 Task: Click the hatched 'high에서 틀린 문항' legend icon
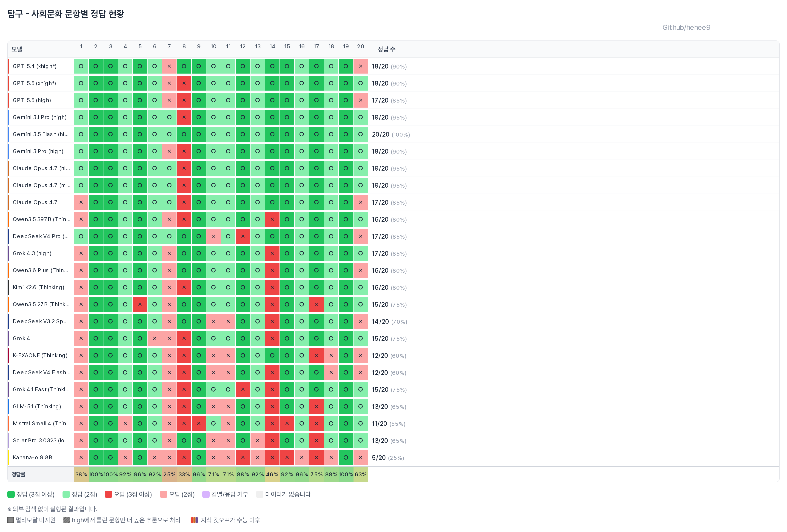point(67,520)
